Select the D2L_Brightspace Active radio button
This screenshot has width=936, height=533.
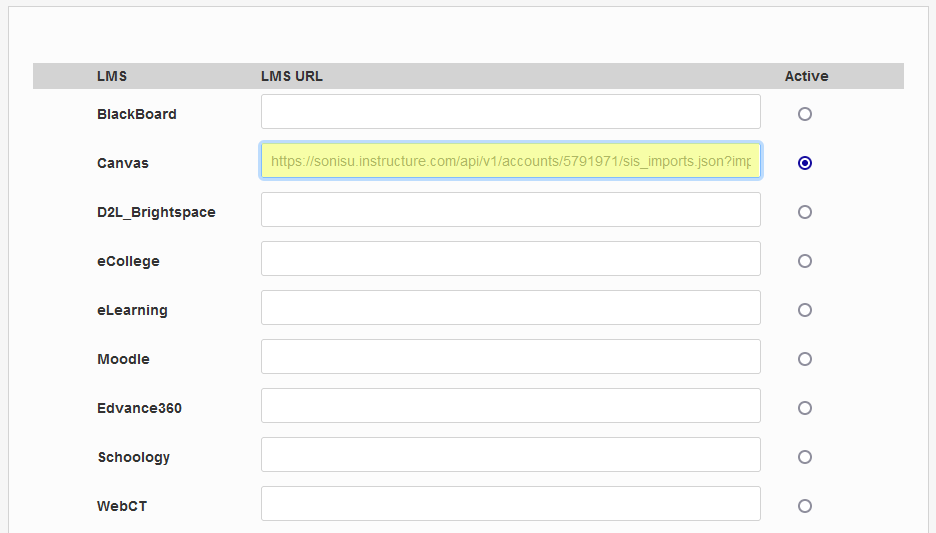click(805, 212)
